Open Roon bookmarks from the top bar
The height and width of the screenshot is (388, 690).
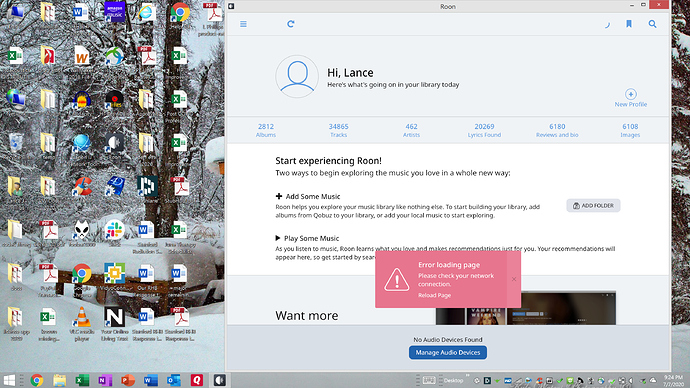tap(629, 24)
